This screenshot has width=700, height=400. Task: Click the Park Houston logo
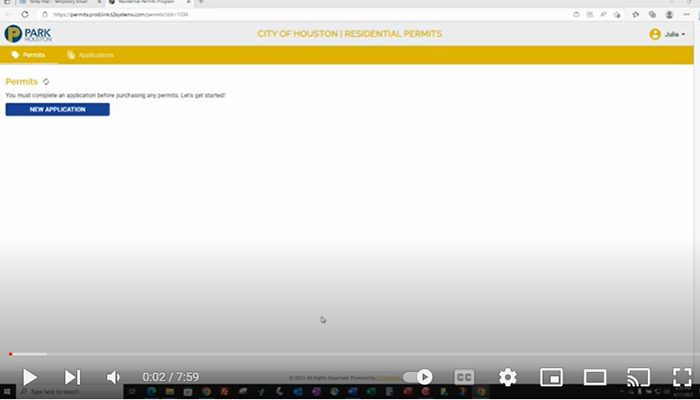pyautogui.click(x=28, y=34)
